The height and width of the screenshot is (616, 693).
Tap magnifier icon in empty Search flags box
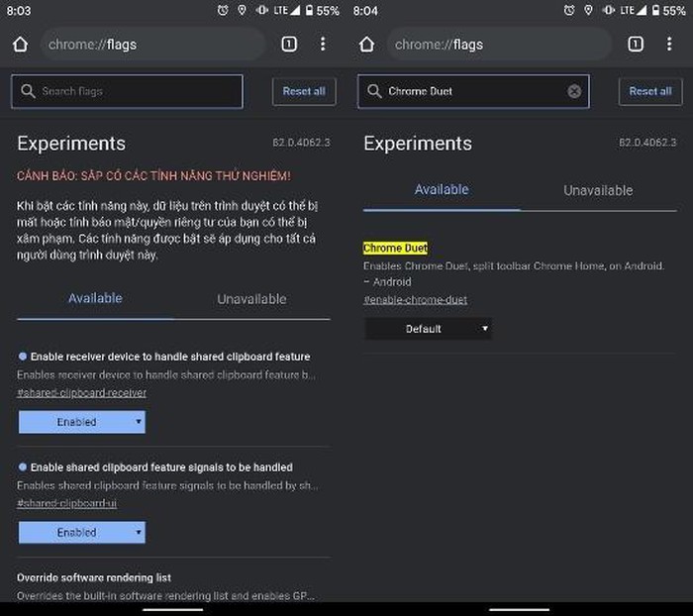pos(28,91)
